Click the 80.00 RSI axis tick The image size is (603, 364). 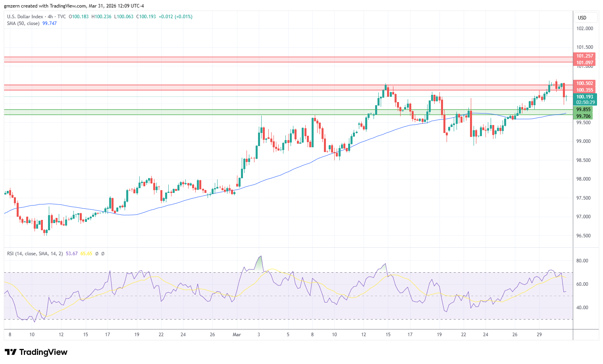(582, 261)
